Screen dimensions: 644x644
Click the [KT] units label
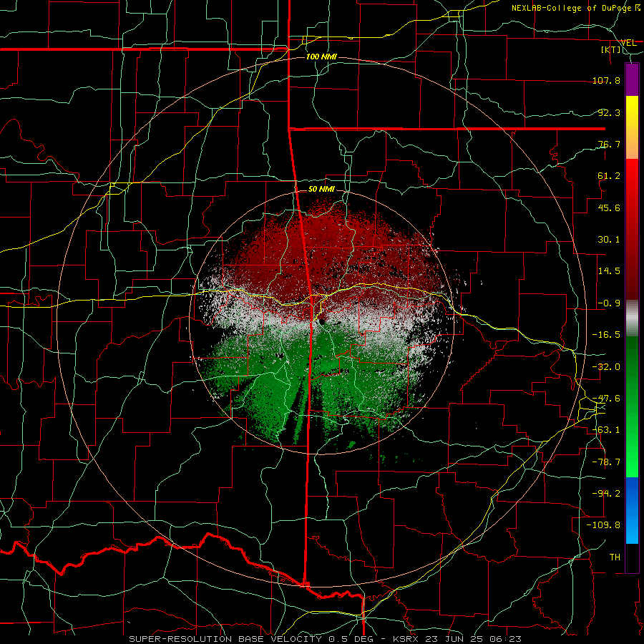pos(611,49)
